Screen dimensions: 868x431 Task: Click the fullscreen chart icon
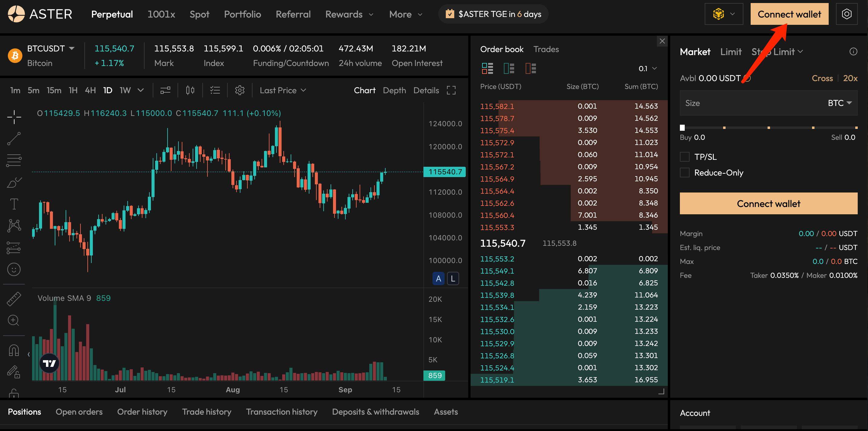click(451, 90)
